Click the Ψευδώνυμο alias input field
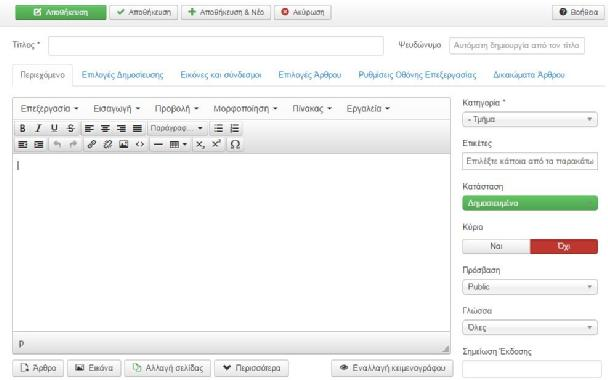Viewport: 608px width, 380px height. pos(517,46)
